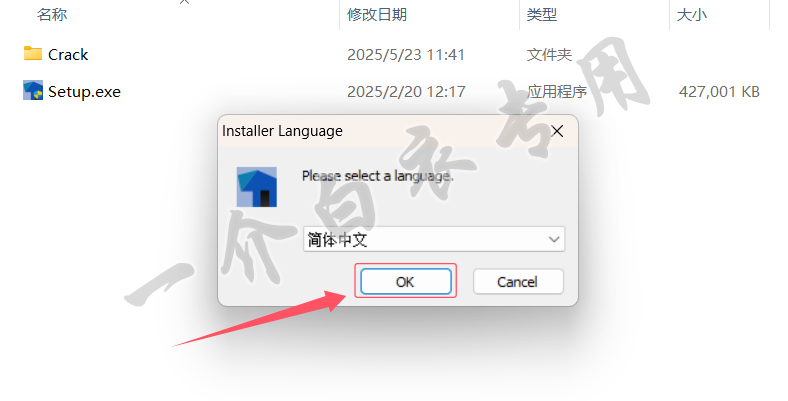
Task: Open the 简体中文 language combo box
Action: click(434, 239)
